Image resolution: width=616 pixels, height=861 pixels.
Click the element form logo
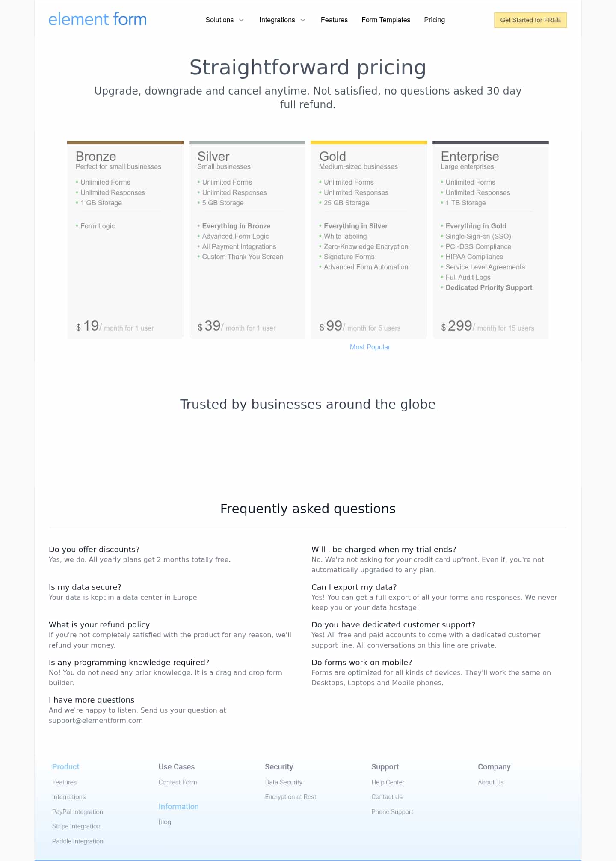point(98,19)
